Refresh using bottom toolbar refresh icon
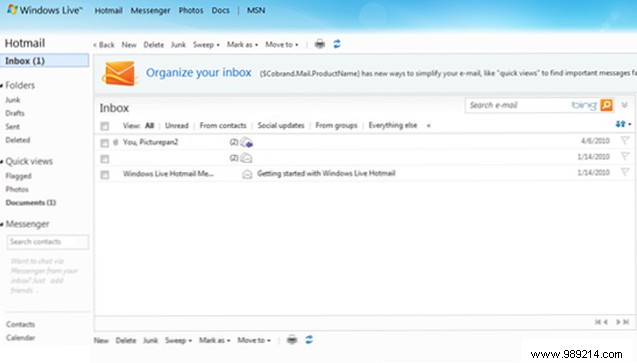Viewport: 637px width, 363px height. click(309, 339)
